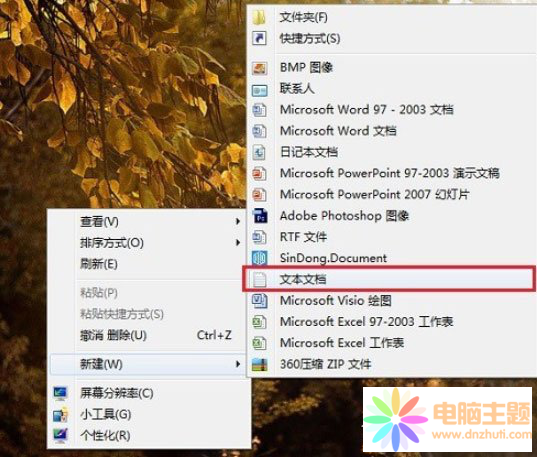
Task: Select the folder icon for 文件夹(F)
Action: click(259, 17)
